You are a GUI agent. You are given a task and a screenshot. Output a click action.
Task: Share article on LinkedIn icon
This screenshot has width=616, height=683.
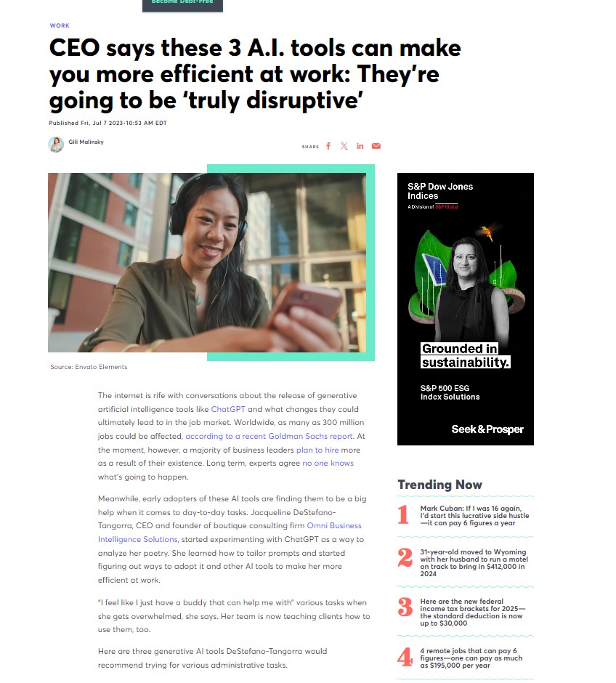(360, 146)
